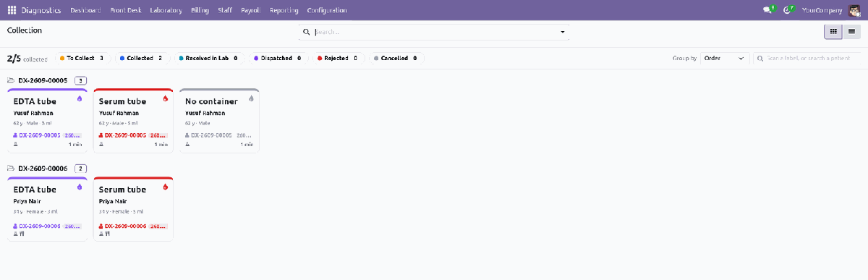Click the grey DX-2609-00005 link on No container card
The width and height of the screenshot is (868, 280).
click(211, 135)
